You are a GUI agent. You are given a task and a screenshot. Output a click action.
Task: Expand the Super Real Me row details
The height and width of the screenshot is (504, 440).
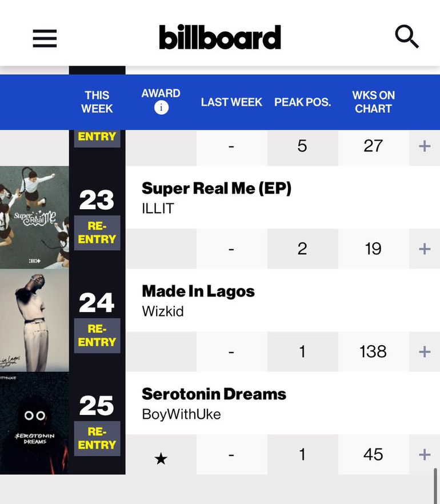(x=424, y=249)
